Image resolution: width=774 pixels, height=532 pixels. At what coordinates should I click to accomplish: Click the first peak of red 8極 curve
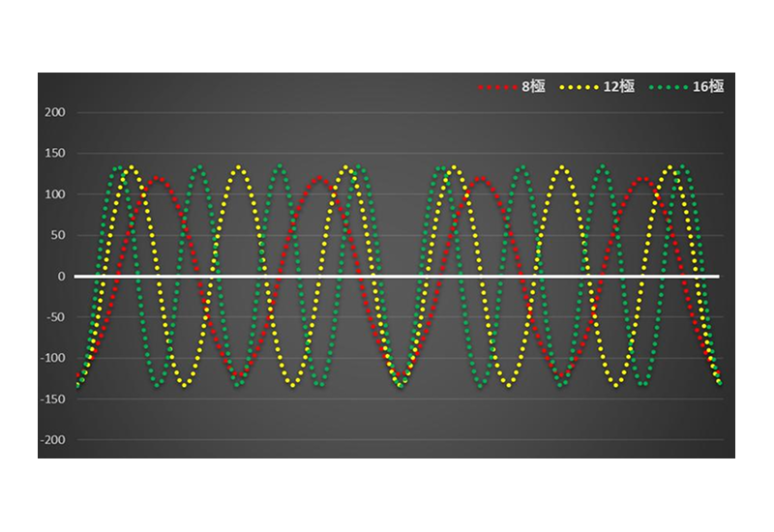pos(157,178)
